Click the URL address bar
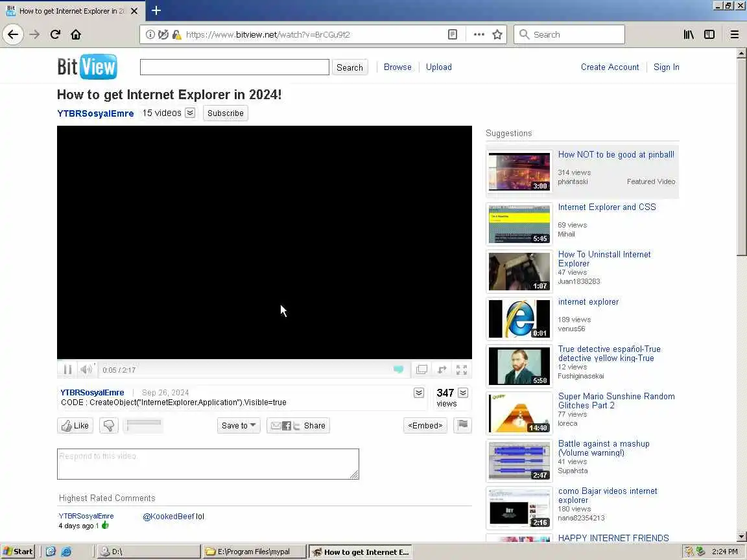The image size is (747, 560). [314, 34]
